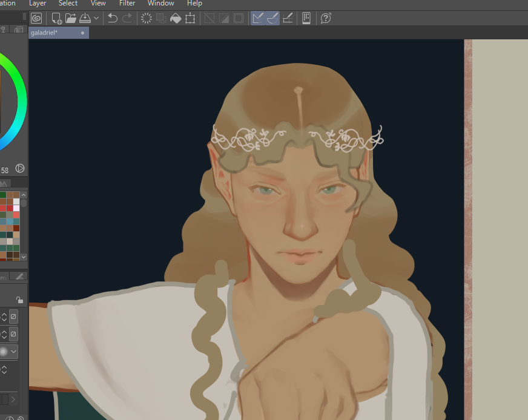Viewport: 528px width, 420px height.
Task: Open Clip Studio support help icon
Action: [x=326, y=18]
